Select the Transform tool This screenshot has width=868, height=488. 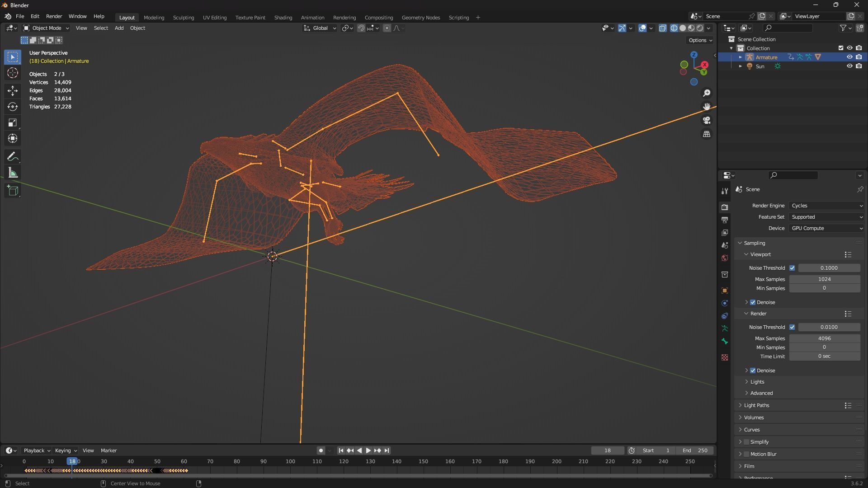(13, 138)
